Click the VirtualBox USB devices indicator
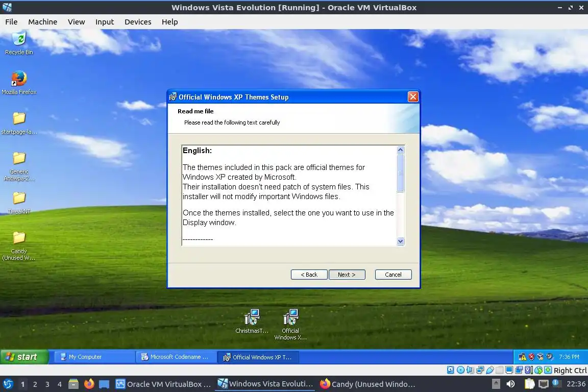 (x=490, y=370)
